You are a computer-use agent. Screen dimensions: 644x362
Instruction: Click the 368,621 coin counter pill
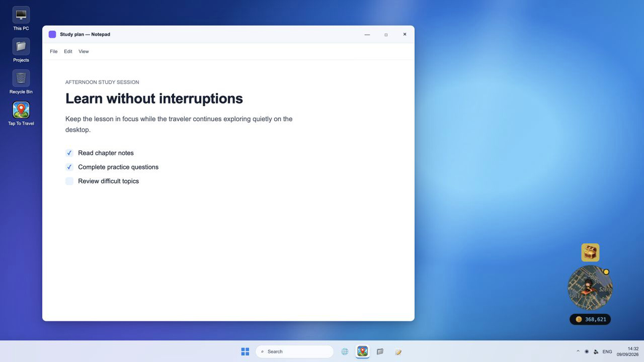click(x=590, y=319)
